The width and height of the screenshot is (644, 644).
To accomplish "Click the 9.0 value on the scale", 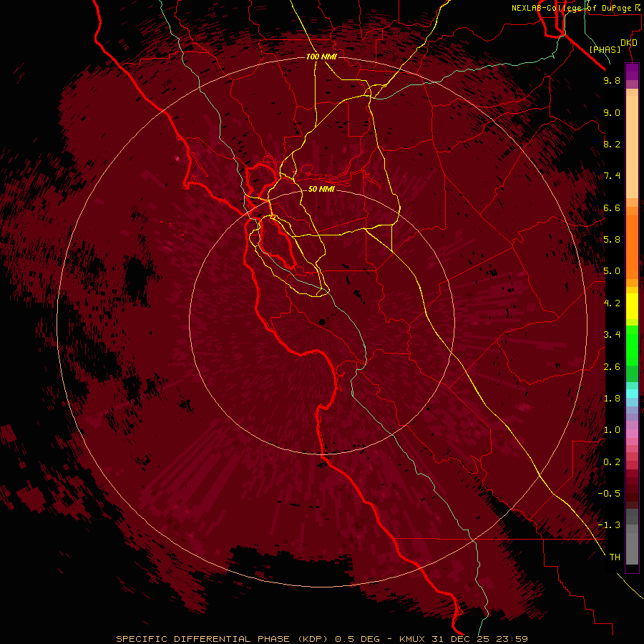I will (x=612, y=112).
